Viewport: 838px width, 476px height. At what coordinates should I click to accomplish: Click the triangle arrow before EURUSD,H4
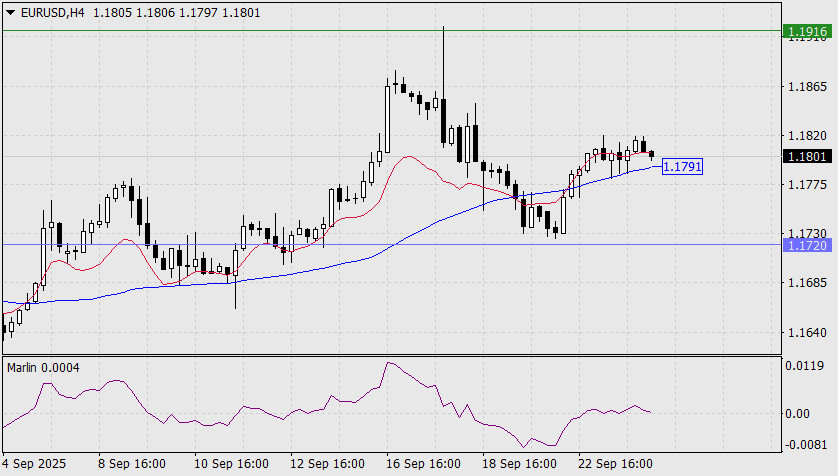coord(9,10)
